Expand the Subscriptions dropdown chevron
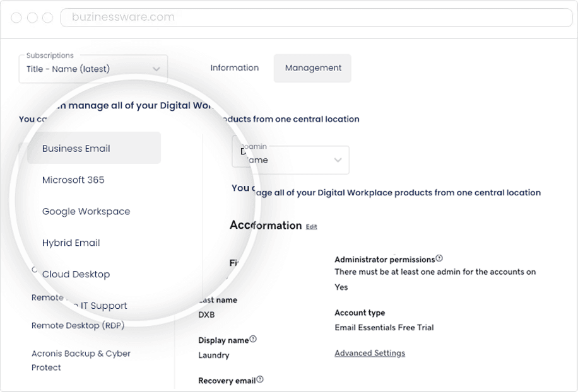The image size is (578, 392). [156, 69]
